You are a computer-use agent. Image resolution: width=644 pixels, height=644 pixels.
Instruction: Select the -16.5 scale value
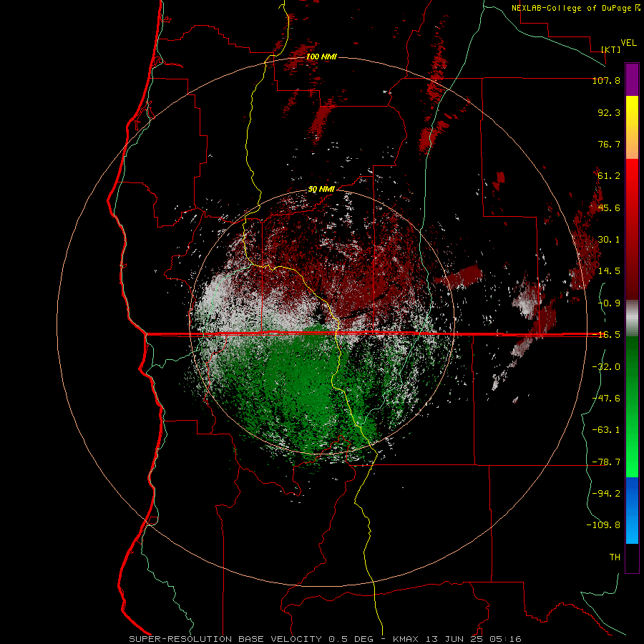[x=606, y=335]
